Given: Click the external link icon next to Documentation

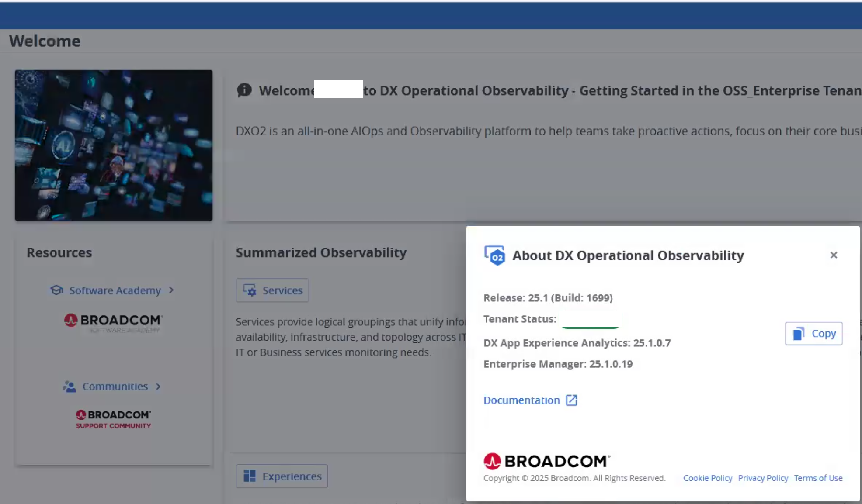Looking at the screenshot, I should pyautogui.click(x=571, y=400).
